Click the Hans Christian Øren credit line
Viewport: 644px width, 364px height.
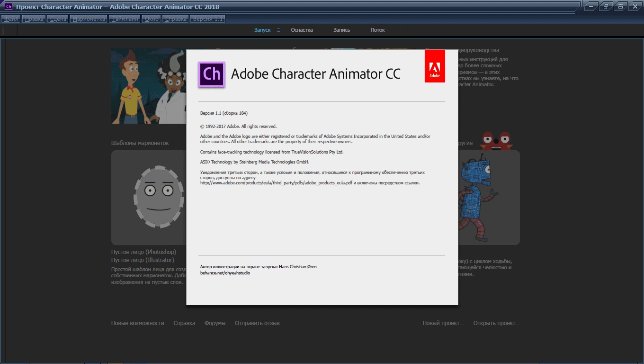[259, 267]
